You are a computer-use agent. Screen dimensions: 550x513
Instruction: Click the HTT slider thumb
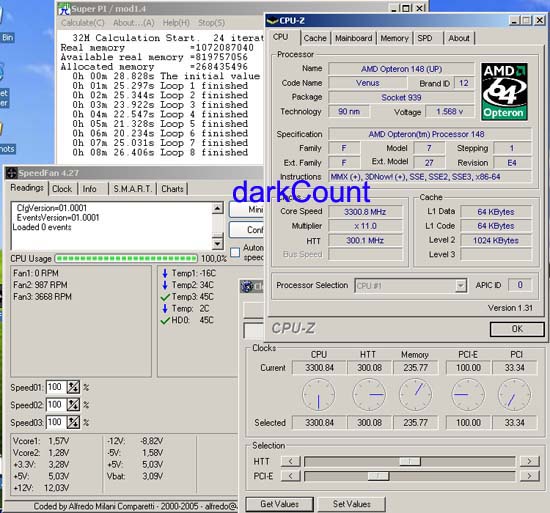(x=410, y=461)
